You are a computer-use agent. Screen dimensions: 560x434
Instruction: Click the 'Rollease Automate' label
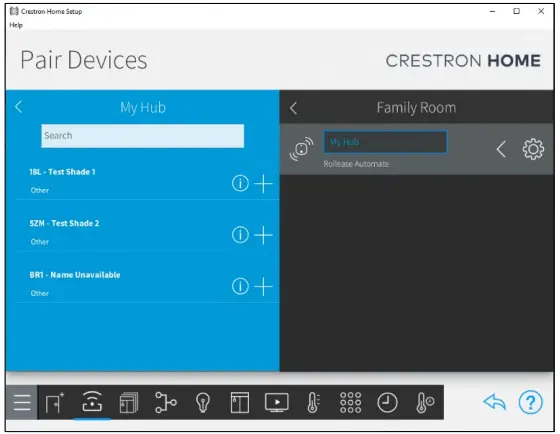click(x=356, y=164)
